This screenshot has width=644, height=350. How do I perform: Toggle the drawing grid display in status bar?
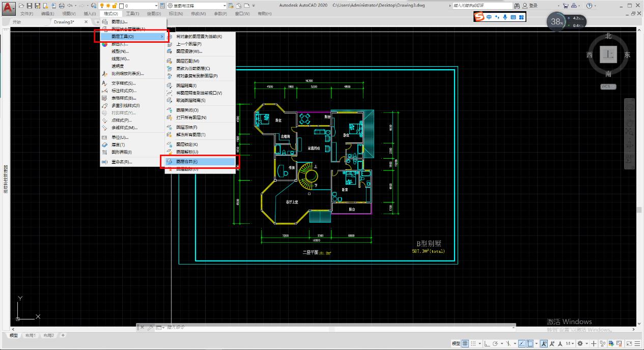(x=465, y=344)
